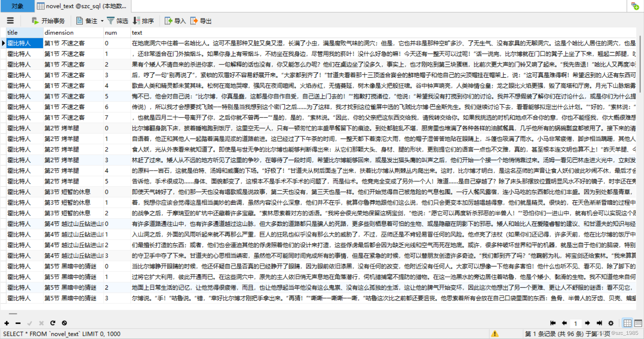Click the 第3节 短暂的休息 cell with num 2

73,213
